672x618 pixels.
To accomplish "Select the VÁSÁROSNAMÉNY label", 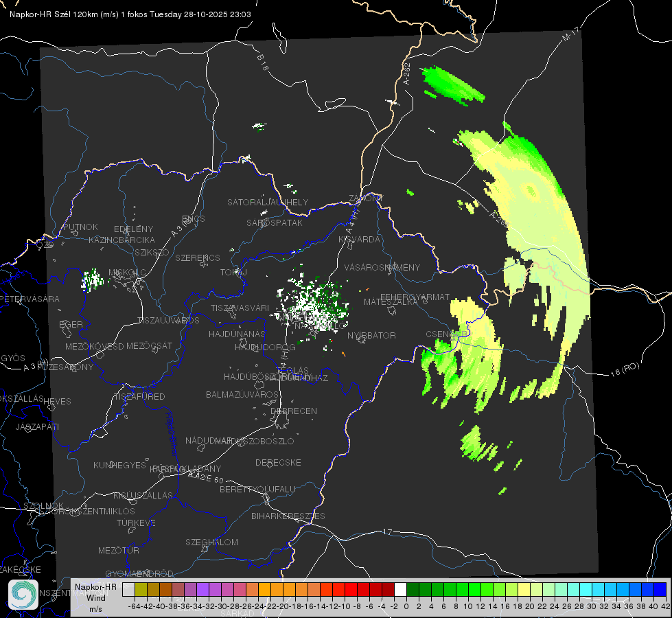I will point(382,267).
